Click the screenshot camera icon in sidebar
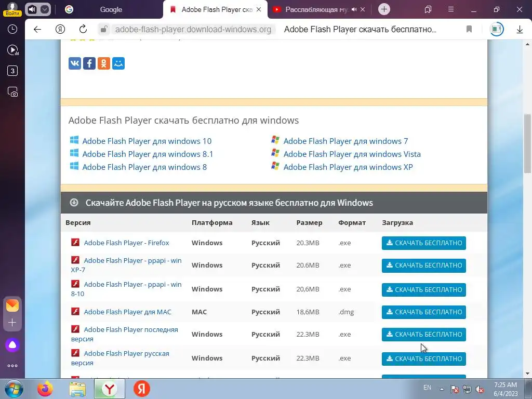The width and height of the screenshot is (532, 399). 12,91
